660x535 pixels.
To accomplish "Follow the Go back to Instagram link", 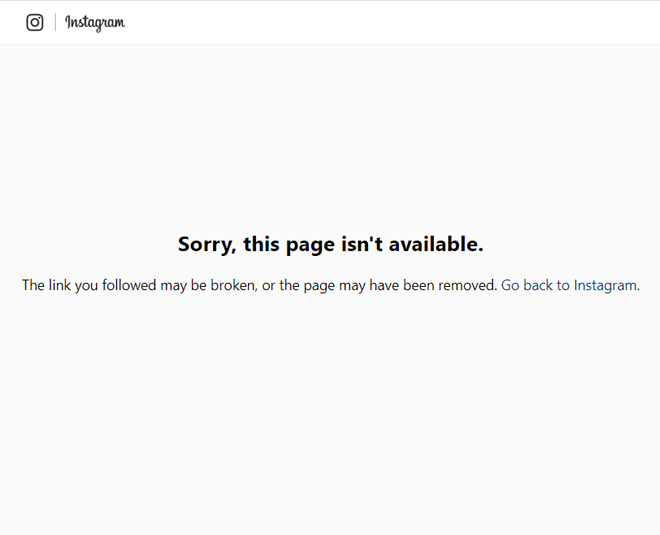I will point(569,285).
